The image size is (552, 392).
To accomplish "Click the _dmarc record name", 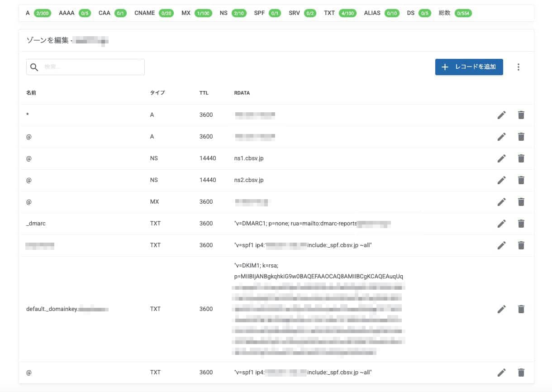I will [x=35, y=224].
